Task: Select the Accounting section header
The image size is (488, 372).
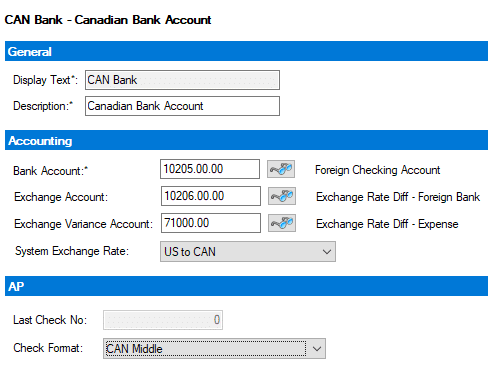Action: click(x=246, y=140)
